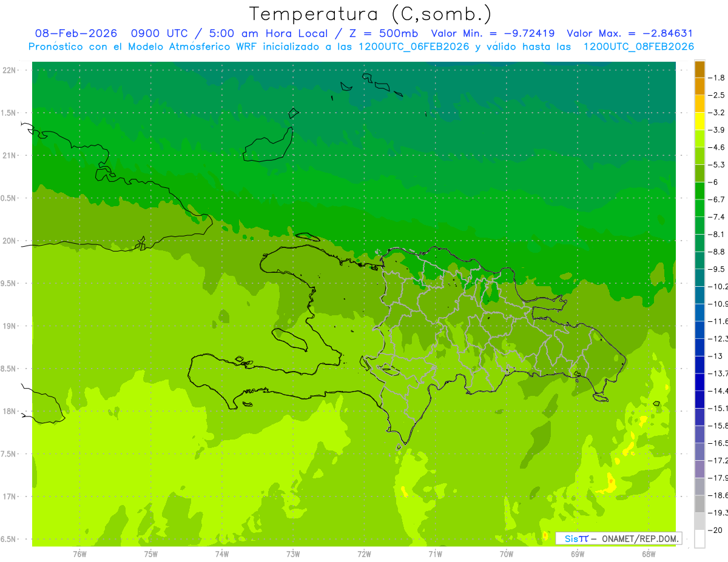Click the '73W' longitude axis label
This screenshot has width=728, height=562.
point(293,554)
